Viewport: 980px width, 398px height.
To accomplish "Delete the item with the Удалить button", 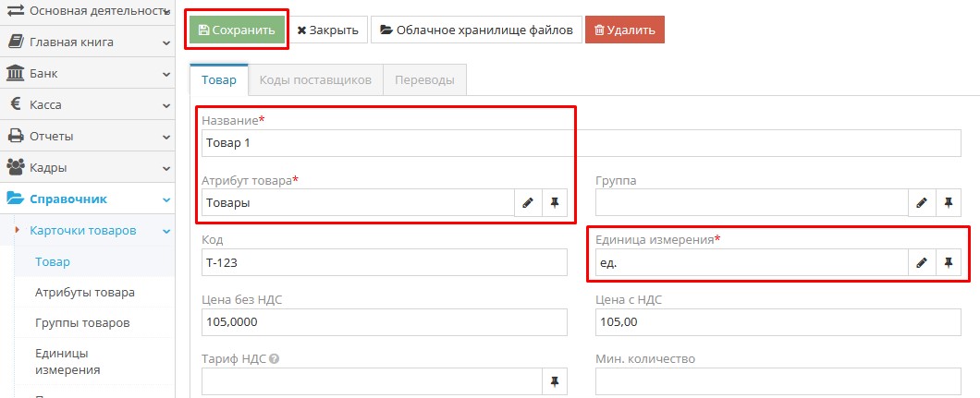I will [x=624, y=30].
